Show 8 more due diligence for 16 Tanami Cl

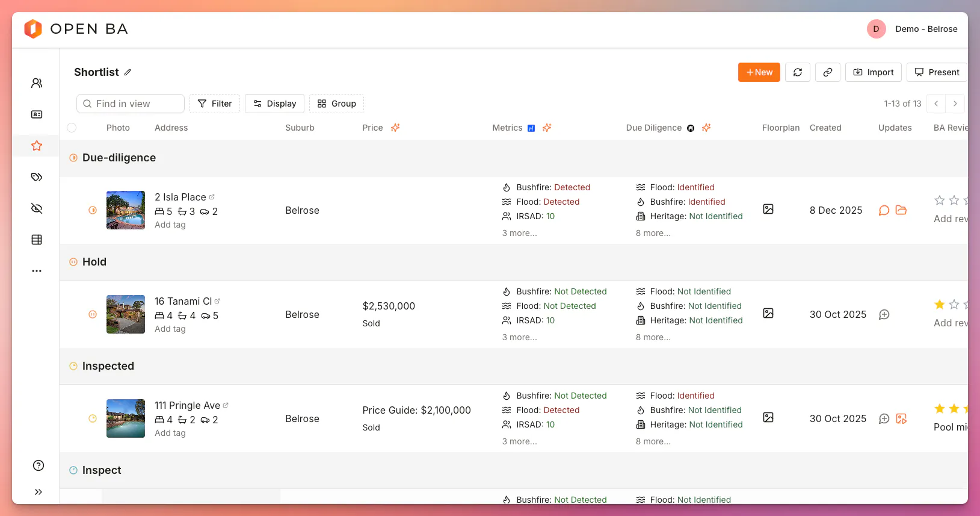[x=653, y=337]
